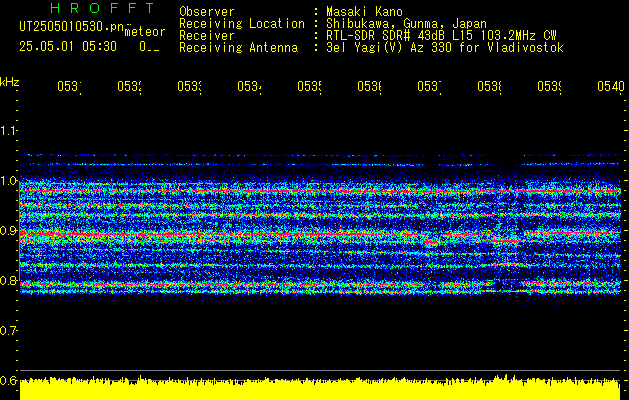629x400 pixels.
Task: Click the 0536 time marker
Action: tap(369, 86)
